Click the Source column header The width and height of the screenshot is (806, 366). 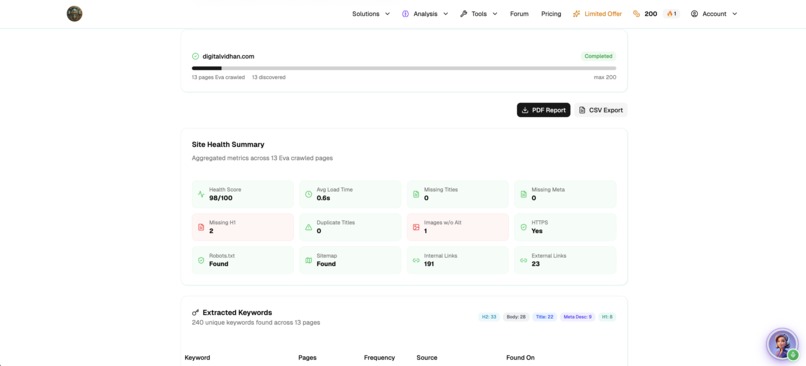pos(427,357)
